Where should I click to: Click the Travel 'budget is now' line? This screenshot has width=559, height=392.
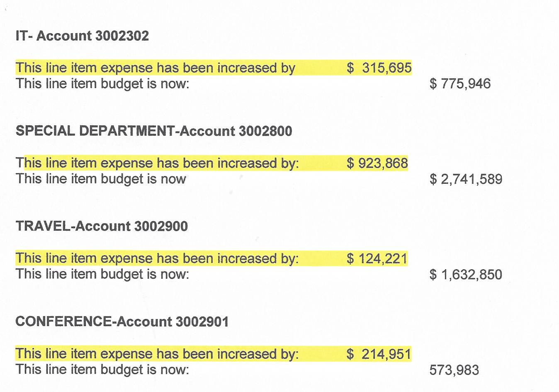pyautogui.click(x=102, y=274)
